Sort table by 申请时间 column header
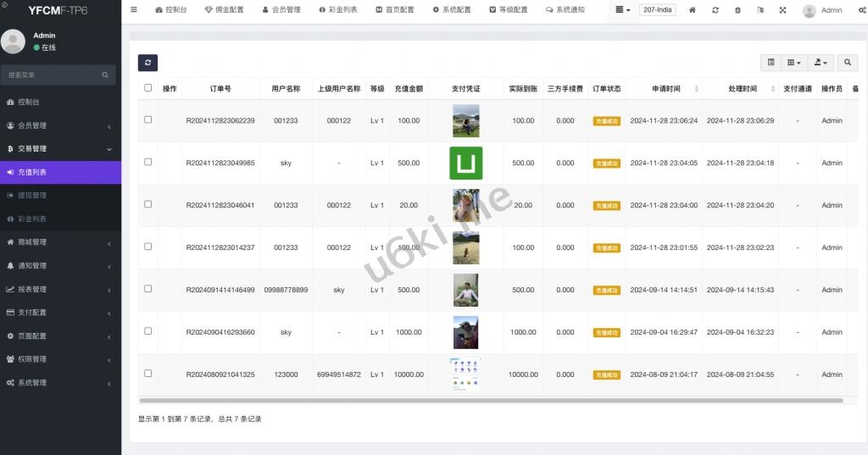The height and width of the screenshot is (455, 868). tap(665, 89)
